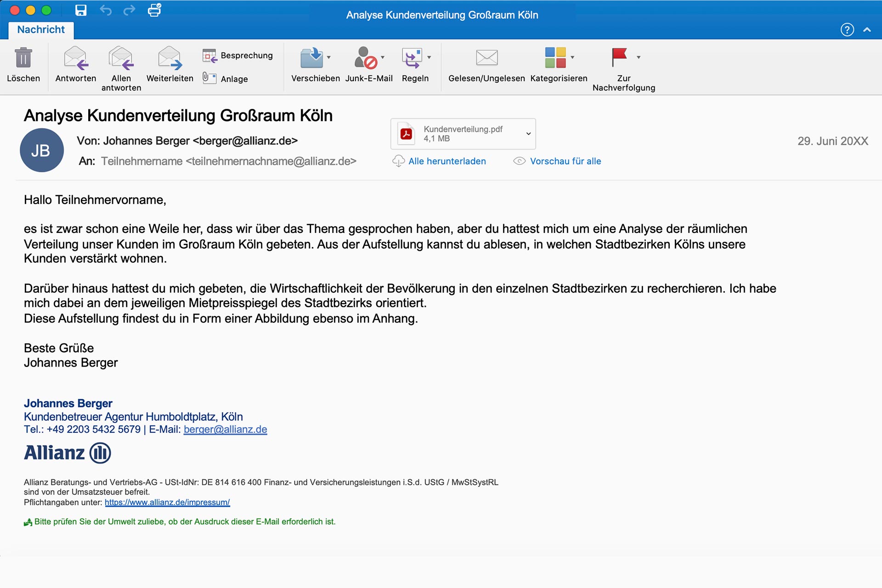Forward the email with Weiterleiten

pyautogui.click(x=170, y=58)
